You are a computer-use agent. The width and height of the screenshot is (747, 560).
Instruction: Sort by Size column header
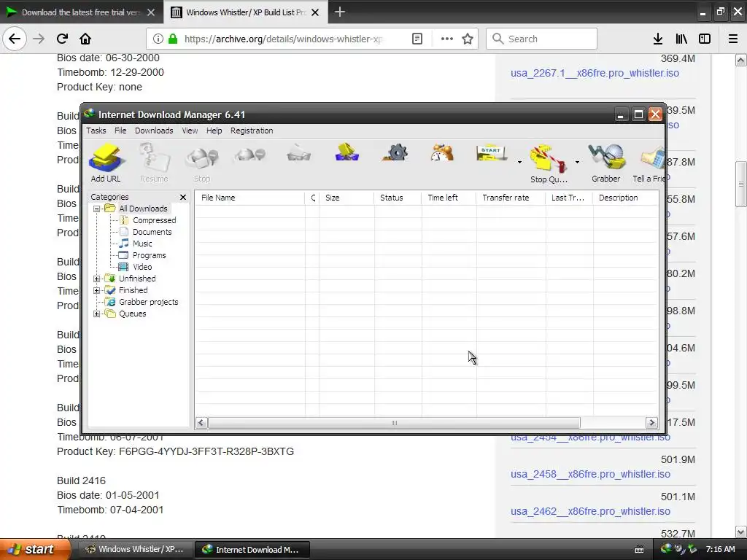tap(347, 198)
